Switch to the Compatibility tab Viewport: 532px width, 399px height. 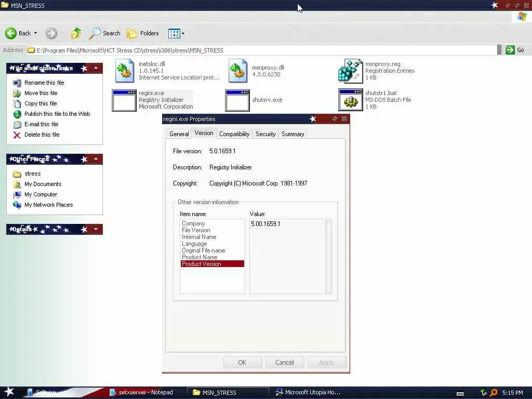[x=234, y=134]
